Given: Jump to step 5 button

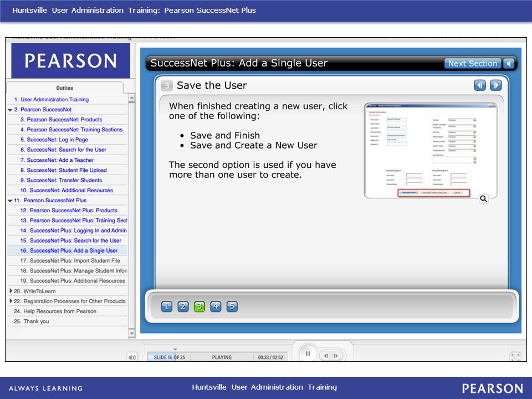Looking at the screenshot, I should click(x=232, y=306).
